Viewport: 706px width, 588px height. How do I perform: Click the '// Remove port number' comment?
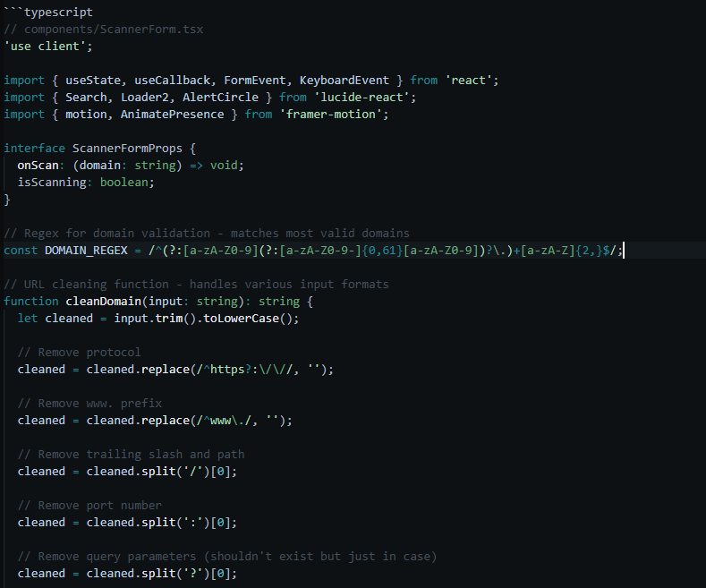[89, 506]
